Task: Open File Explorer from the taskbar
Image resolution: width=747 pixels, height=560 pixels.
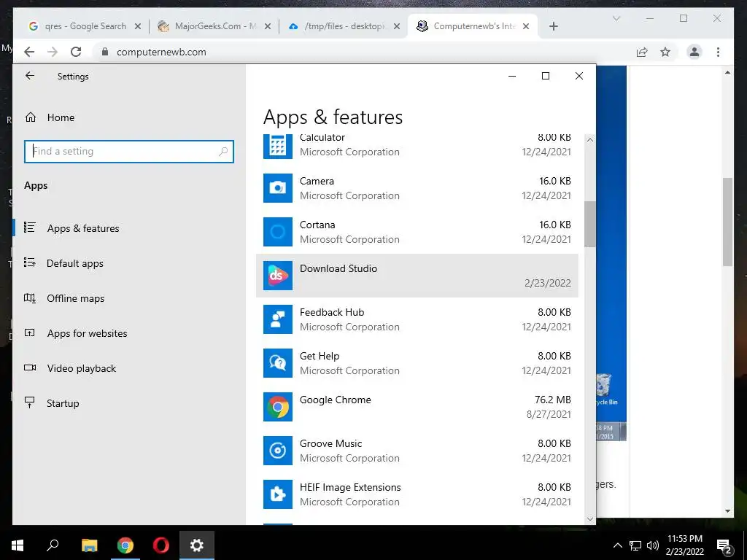Action: pos(89,545)
